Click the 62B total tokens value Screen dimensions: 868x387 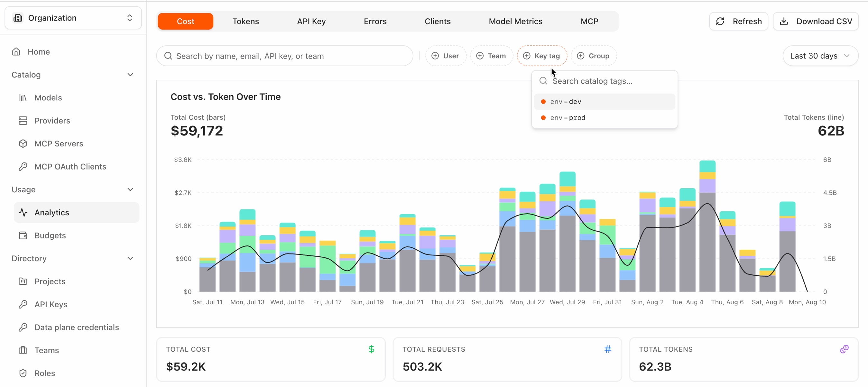[831, 131]
